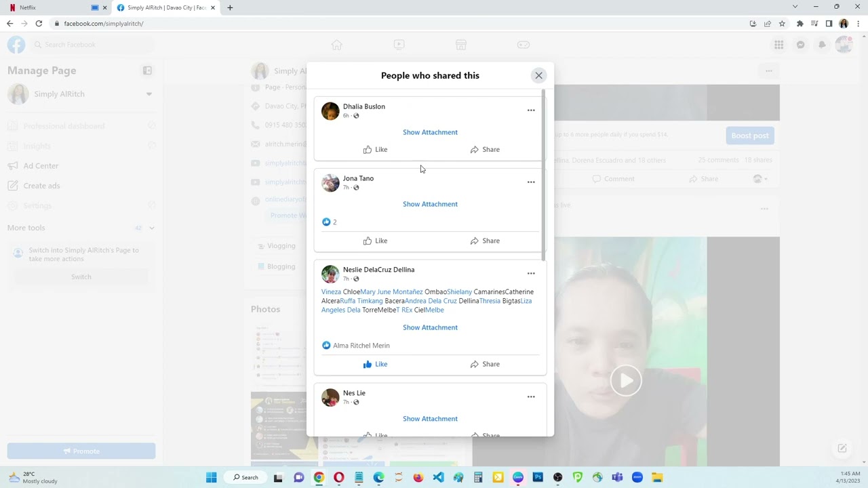Expand More tools section
The image size is (868, 488).
point(81,228)
